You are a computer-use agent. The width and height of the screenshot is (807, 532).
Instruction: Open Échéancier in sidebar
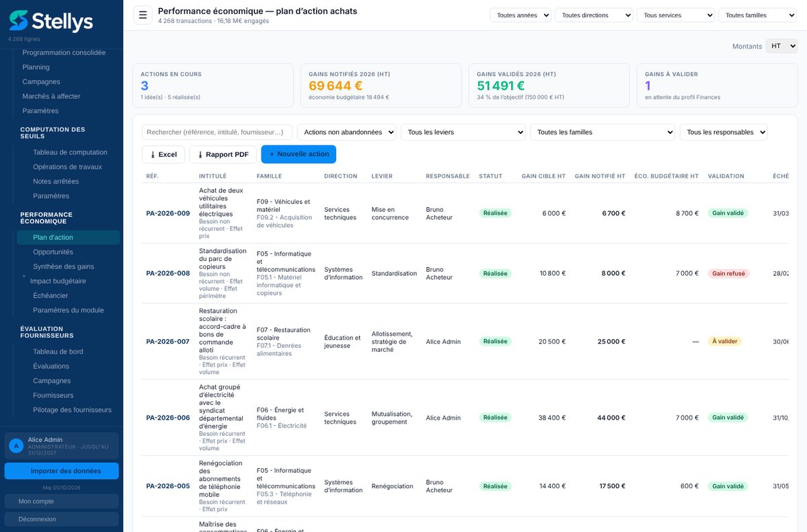point(50,296)
